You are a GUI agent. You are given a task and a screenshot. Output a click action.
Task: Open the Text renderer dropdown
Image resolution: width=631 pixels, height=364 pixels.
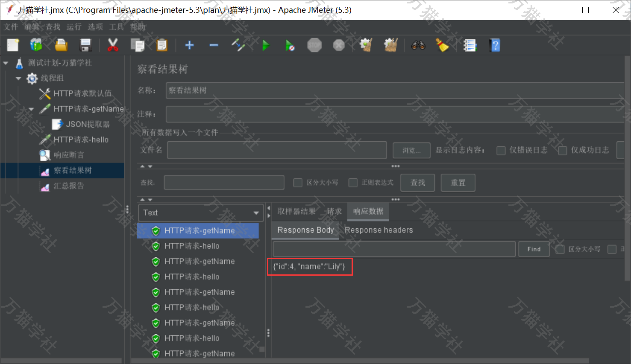click(x=201, y=213)
